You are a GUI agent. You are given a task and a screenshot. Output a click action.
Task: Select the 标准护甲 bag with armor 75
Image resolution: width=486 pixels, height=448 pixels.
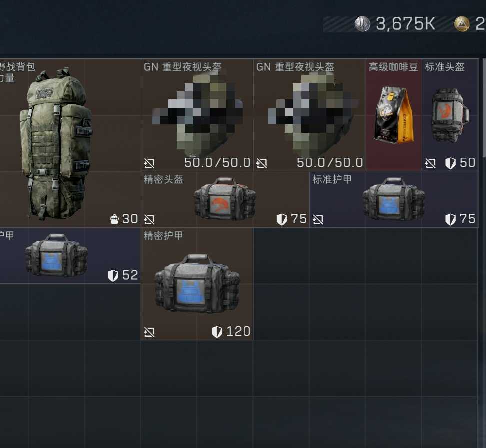(x=394, y=199)
